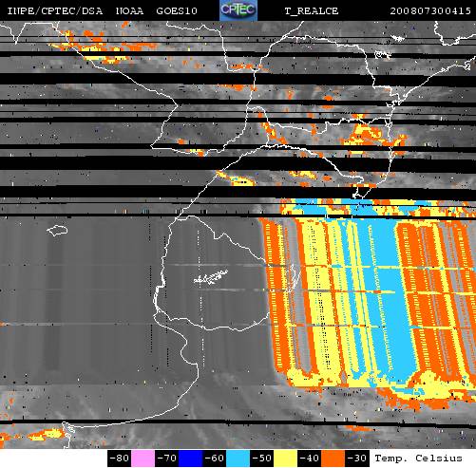
Task: Click the -60 legend label
Action: (215, 459)
